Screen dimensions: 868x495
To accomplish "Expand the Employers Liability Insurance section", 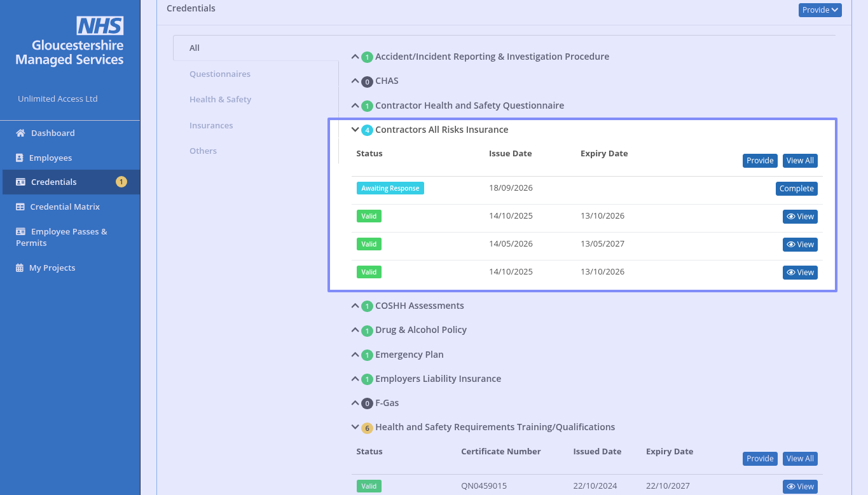I will [x=355, y=379].
